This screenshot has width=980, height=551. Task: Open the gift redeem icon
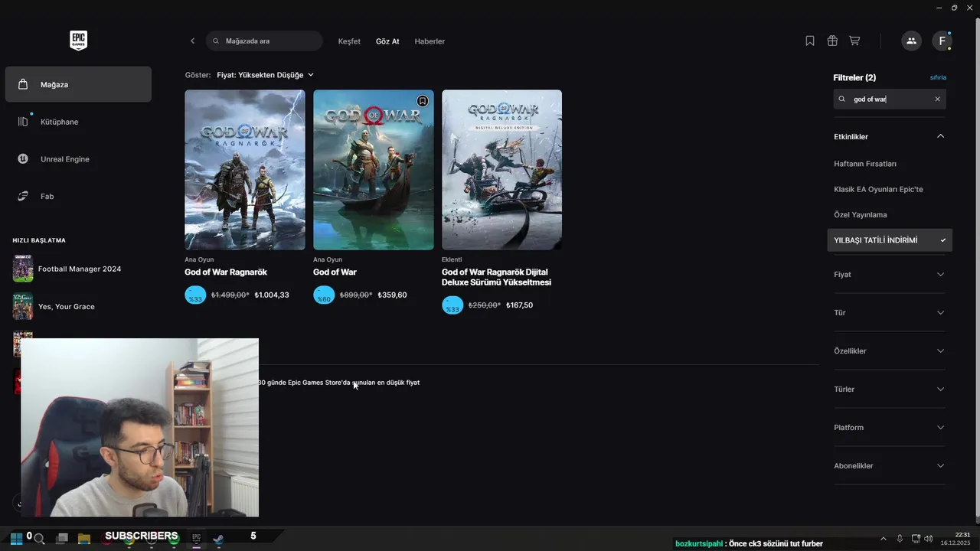(832, 41)
